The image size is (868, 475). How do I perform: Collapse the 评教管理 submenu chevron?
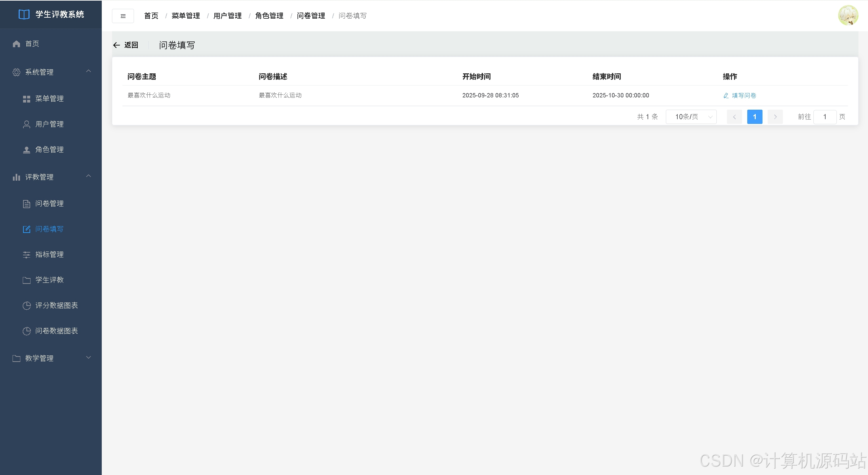89,176
